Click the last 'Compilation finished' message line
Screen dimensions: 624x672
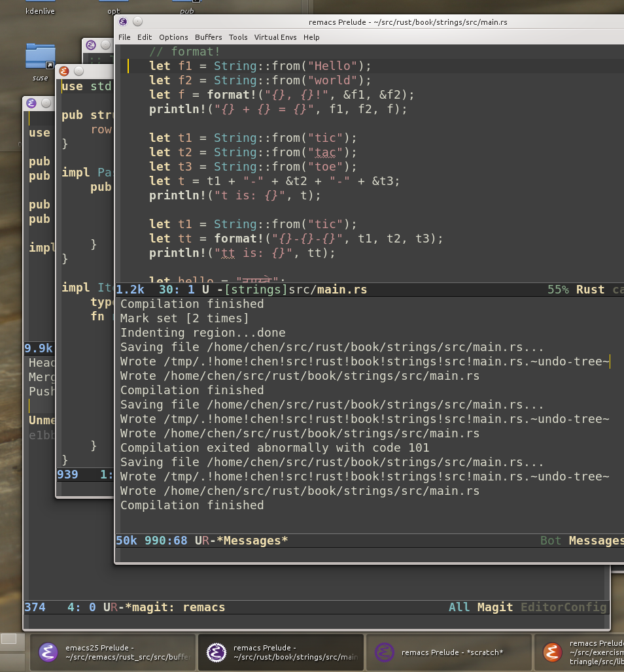click(192, 505)
